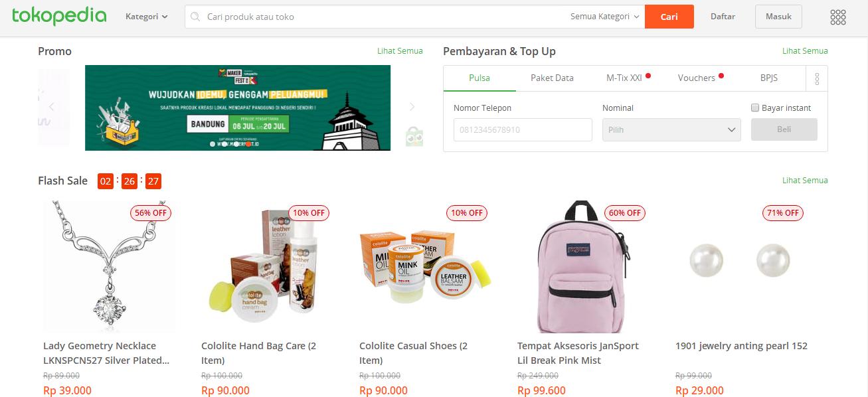Open the Vouchers tab
This screenshot has height=397, width=868.
(x=697, y=78)
